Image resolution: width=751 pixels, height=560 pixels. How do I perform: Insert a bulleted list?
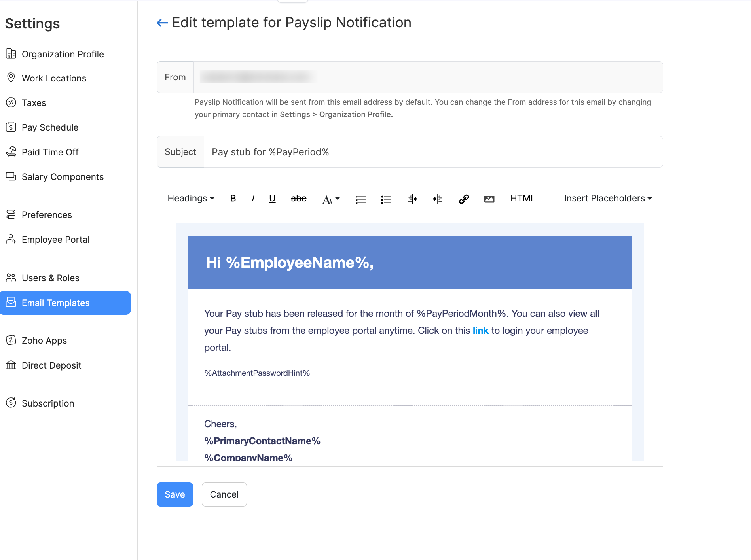[x=360, y=199]
